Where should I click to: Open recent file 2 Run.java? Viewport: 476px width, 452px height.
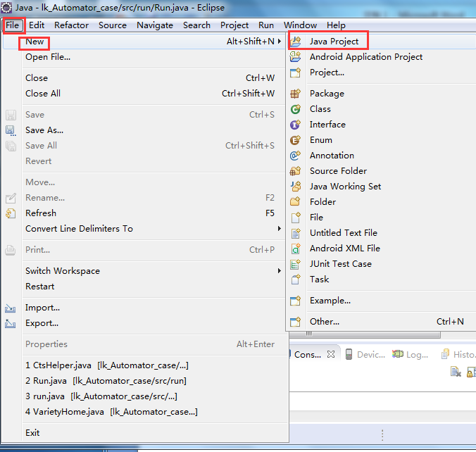coord(144,381)
